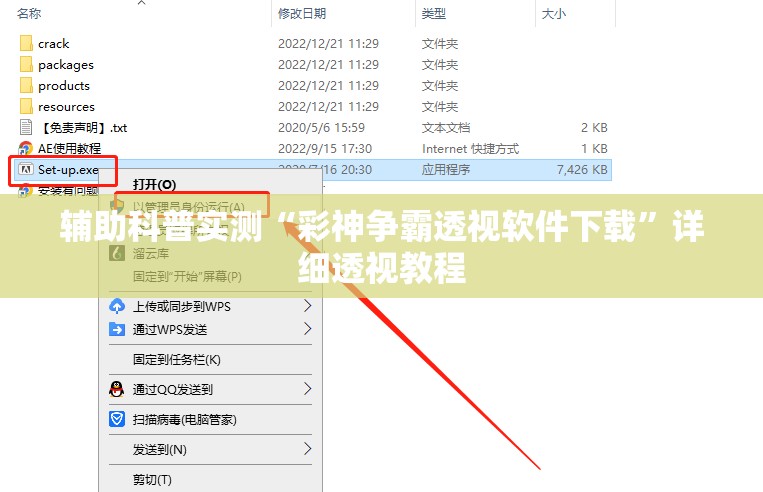This screenshot has width=763, height=492.
Task: Click the 1 KB size cell
Action: 594,148
